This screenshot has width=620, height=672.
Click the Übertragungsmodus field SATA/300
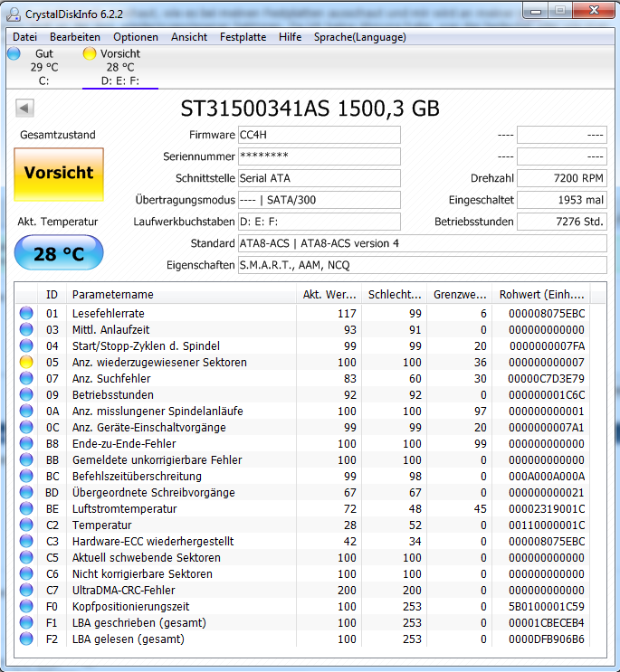pyautogui.click(x=320, y=200)
